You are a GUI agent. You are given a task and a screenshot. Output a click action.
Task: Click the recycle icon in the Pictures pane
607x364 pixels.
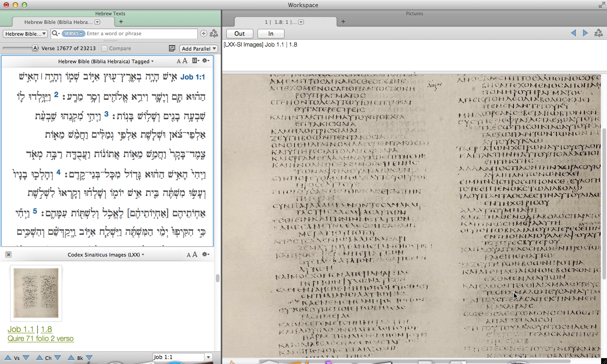pyautogui.click(x=598, y=33)
